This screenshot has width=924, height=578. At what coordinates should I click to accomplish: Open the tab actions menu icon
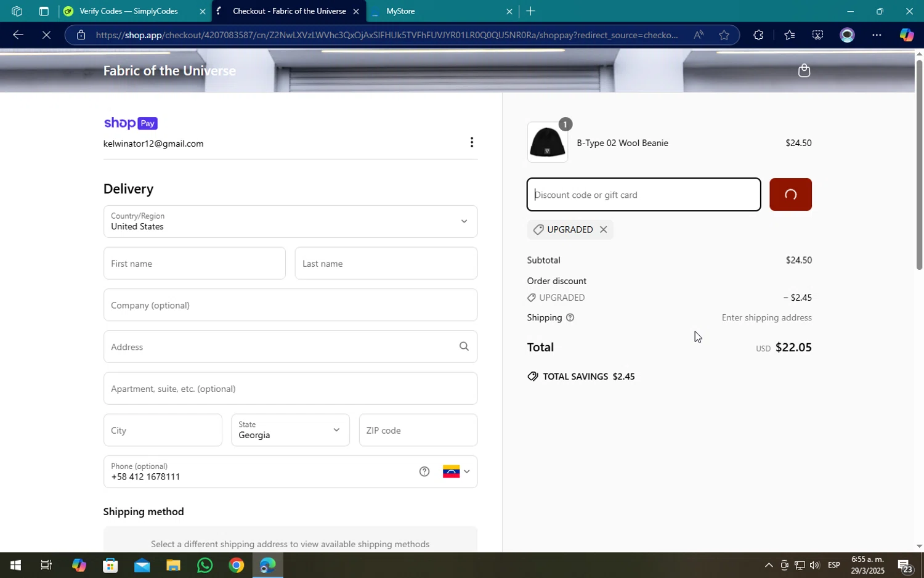(x=44, y=11)
